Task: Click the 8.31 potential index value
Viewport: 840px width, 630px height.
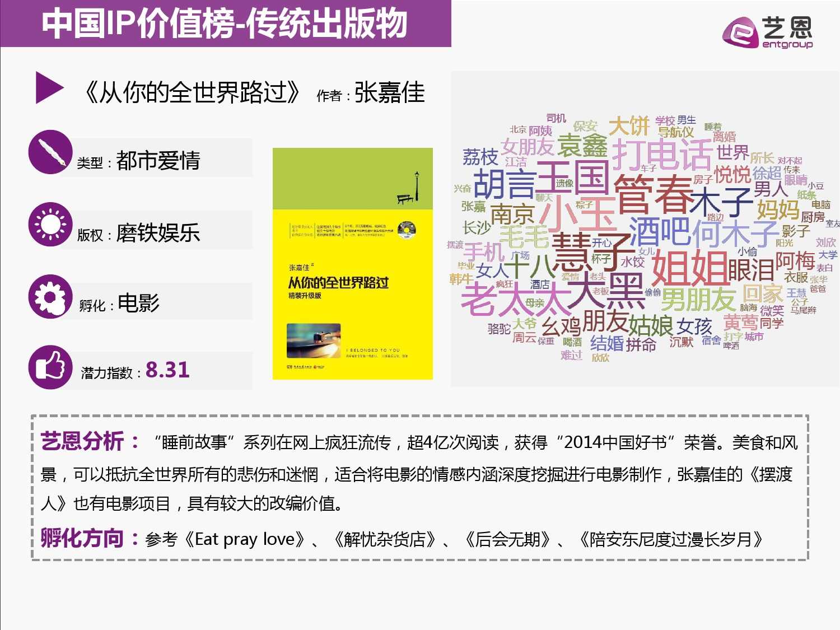Action: point(167,370)
